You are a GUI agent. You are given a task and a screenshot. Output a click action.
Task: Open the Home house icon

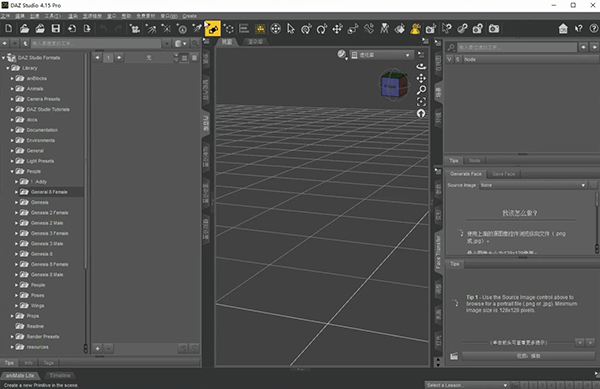(x=563, y=29)
